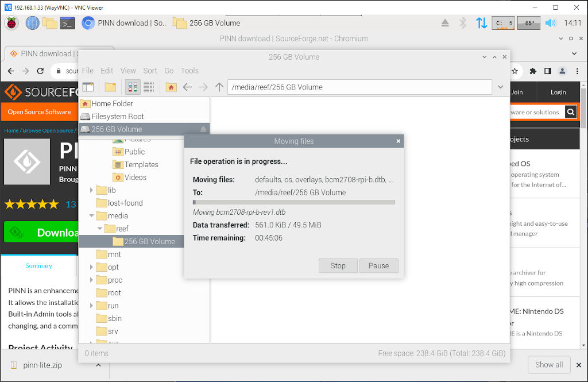The width and height of the screenshot is (588, 382).
Task: Bookmark this page with the star icon
Action: [x=515, y=71]
